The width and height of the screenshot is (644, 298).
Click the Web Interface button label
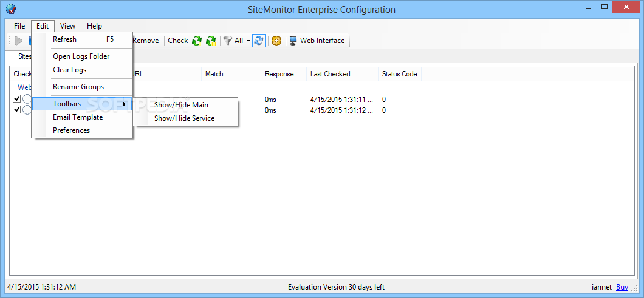323,41
